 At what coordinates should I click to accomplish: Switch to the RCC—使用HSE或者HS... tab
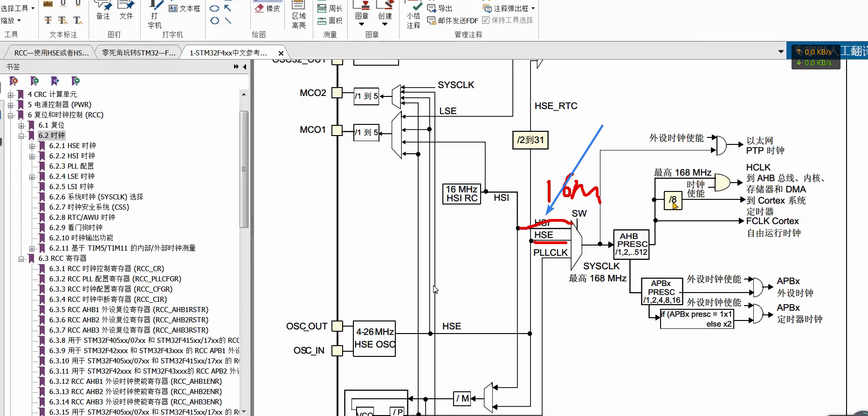click(x=51, y=53)
